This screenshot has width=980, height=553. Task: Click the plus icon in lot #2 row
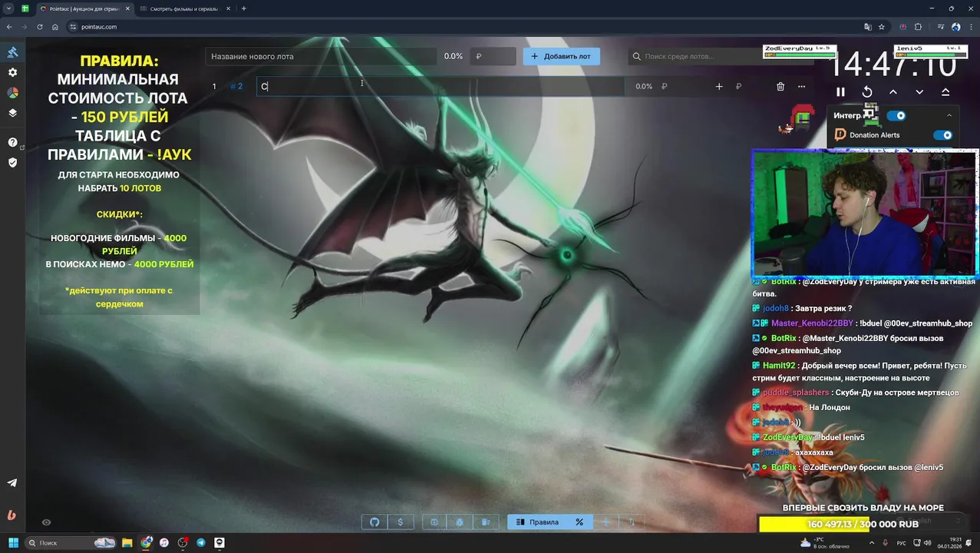tap(719, 87)
